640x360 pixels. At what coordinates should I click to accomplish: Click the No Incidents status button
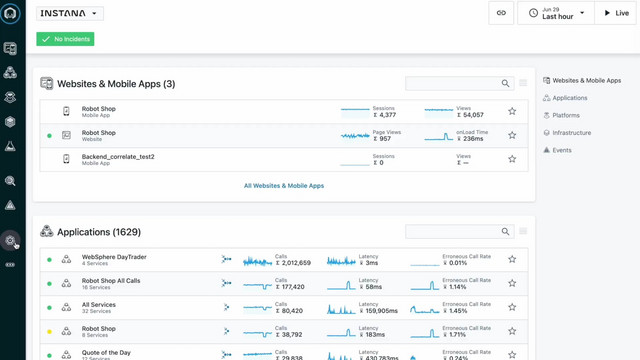point(65,39)
